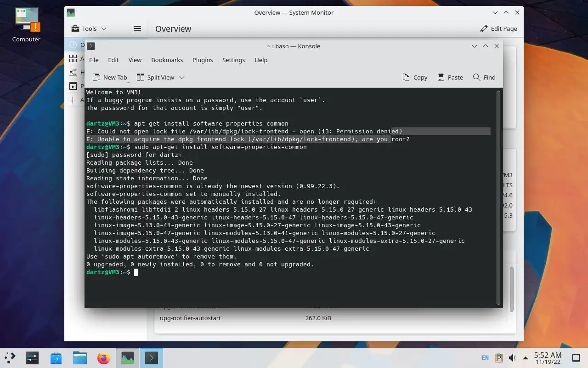This screenshot has width=588, height=368.
Task: Paste clipboard into the terminal
Action: (450, 77)
